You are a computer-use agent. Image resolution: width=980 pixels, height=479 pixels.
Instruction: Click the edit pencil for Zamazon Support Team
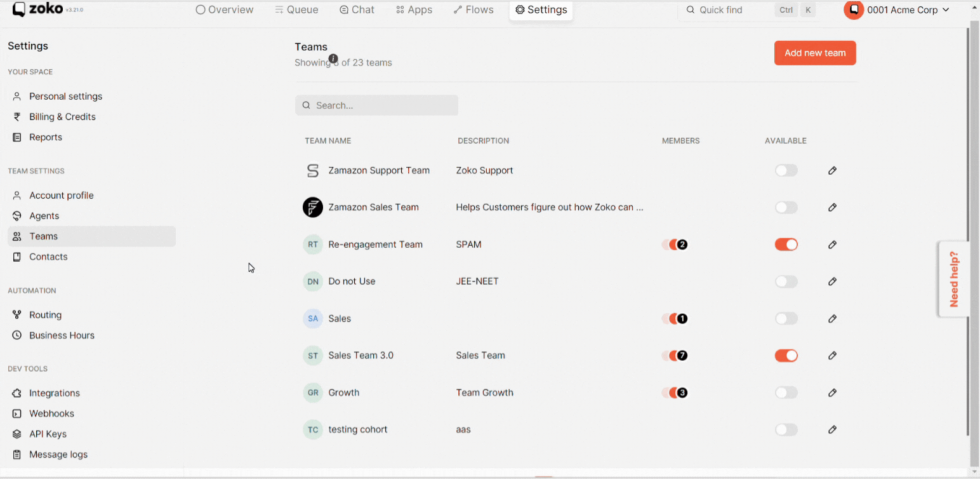coord(832,170)
